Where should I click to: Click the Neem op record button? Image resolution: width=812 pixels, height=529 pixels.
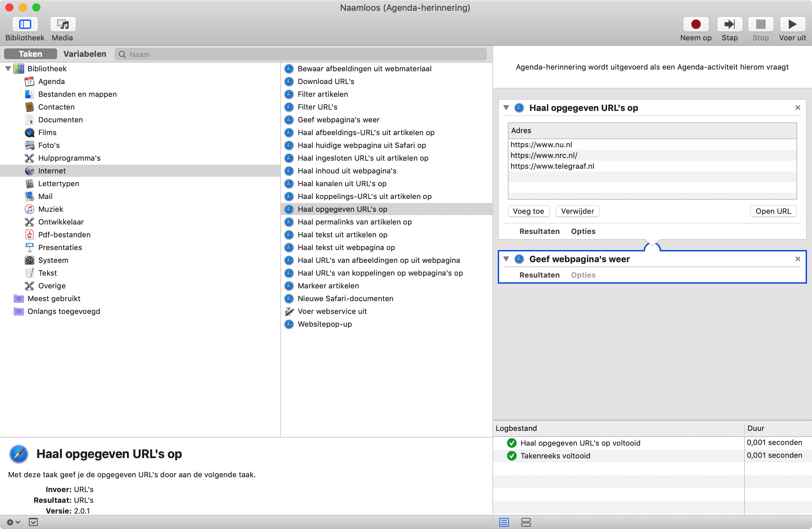coord(695,25)
